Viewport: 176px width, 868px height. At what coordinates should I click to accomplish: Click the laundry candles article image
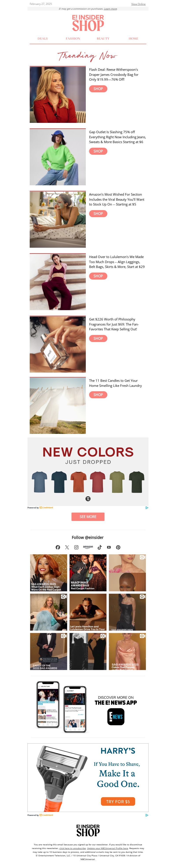click(x=58, y=405)
